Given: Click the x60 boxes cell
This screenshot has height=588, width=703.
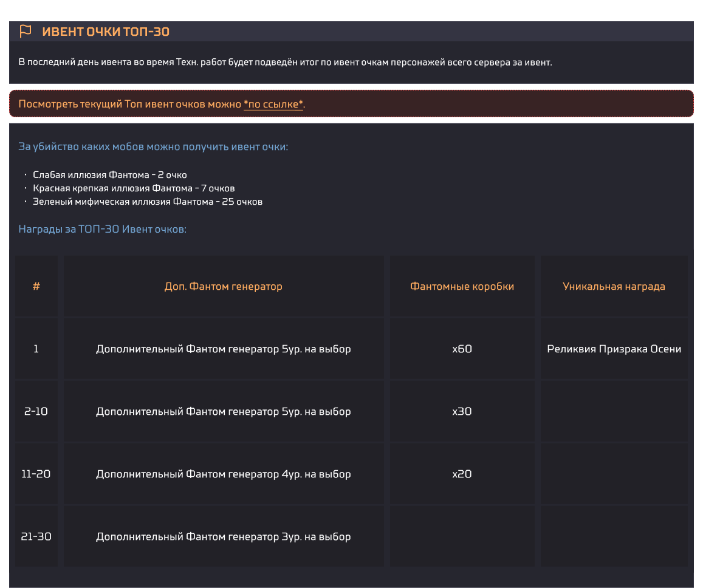Looking at the screenshot, I should click(x=462, y=349).
